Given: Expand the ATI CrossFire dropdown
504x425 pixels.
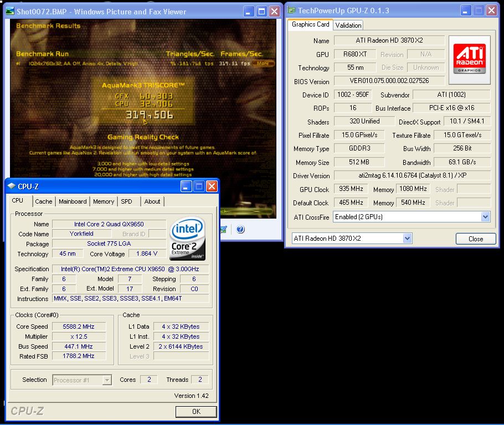Looking at the screenshot, I should point(485,217).
